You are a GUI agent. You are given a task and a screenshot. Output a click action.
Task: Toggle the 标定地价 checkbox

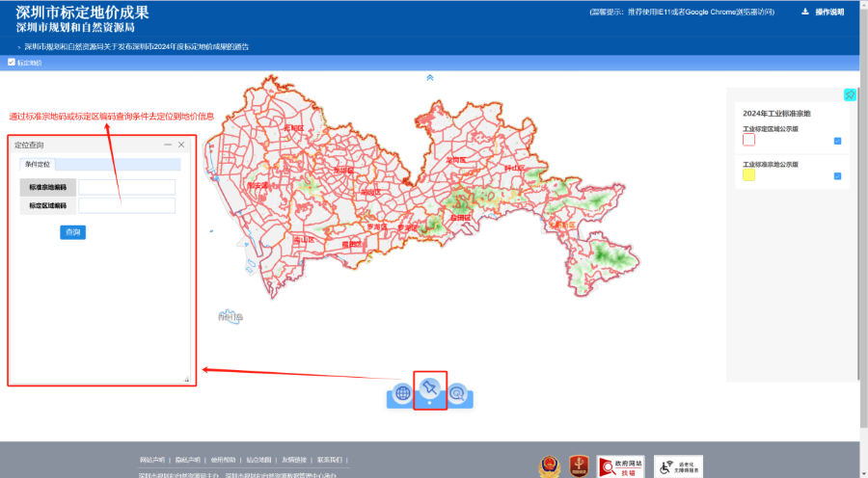[12, 63]
